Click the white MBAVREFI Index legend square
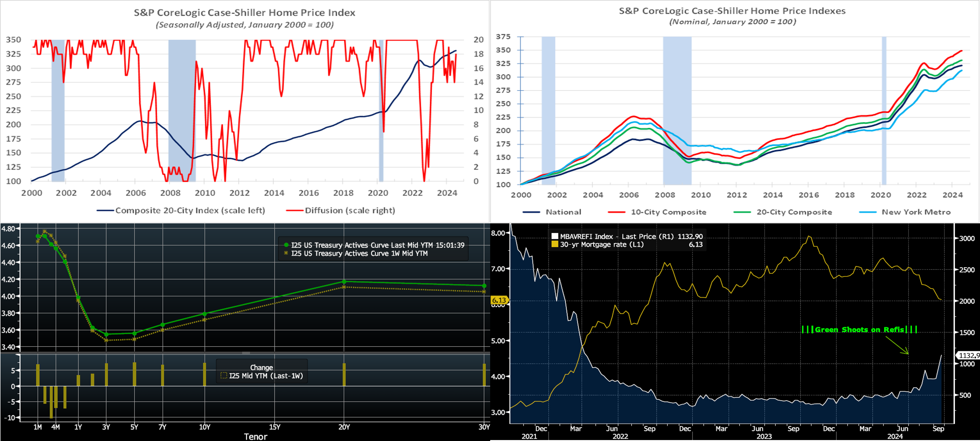The height and width of the screenshot is (441, 980). tap(555, 237)
